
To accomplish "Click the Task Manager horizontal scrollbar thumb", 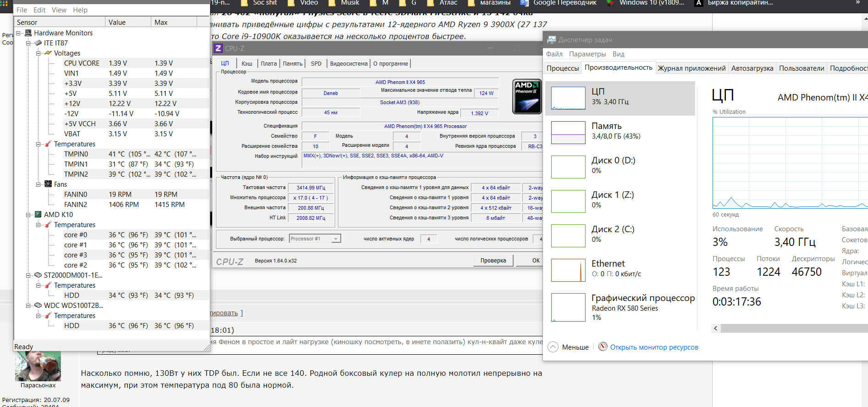I will 794,328.
